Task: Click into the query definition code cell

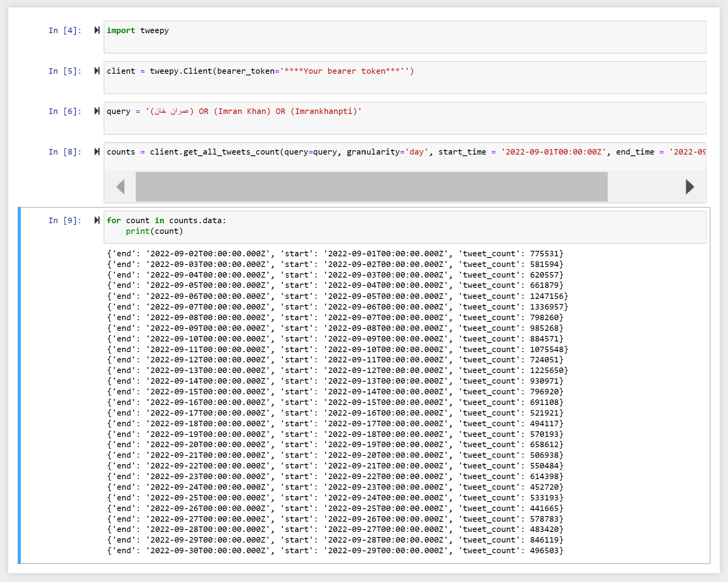Action: pyautogui.click(x=405, y=118)
